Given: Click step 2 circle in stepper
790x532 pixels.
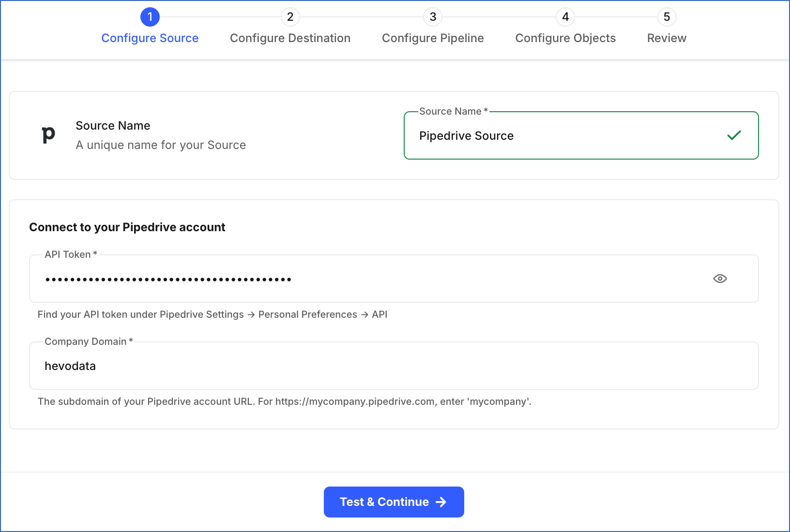Looking at the screenshot, I should (290, 17).
